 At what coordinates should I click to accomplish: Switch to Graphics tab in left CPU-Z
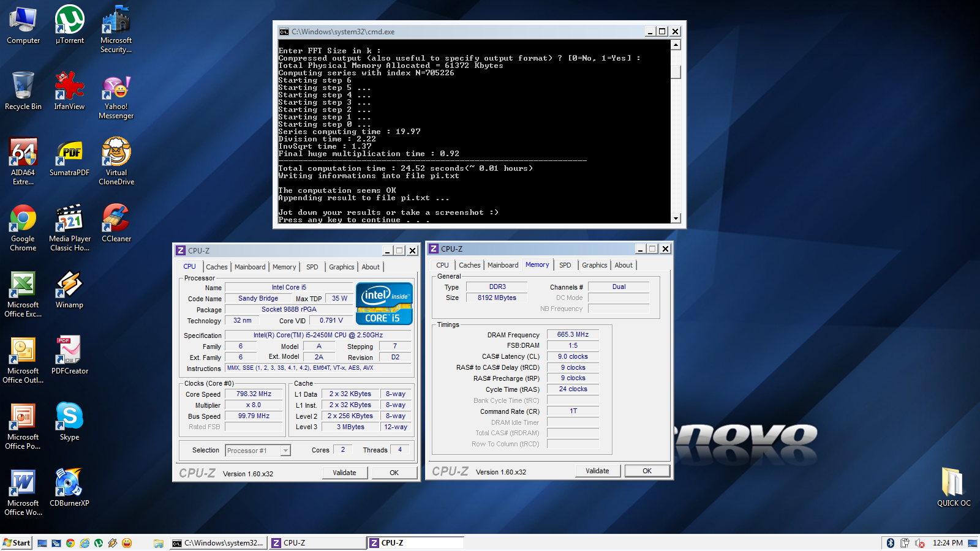(x=342, y=267)
